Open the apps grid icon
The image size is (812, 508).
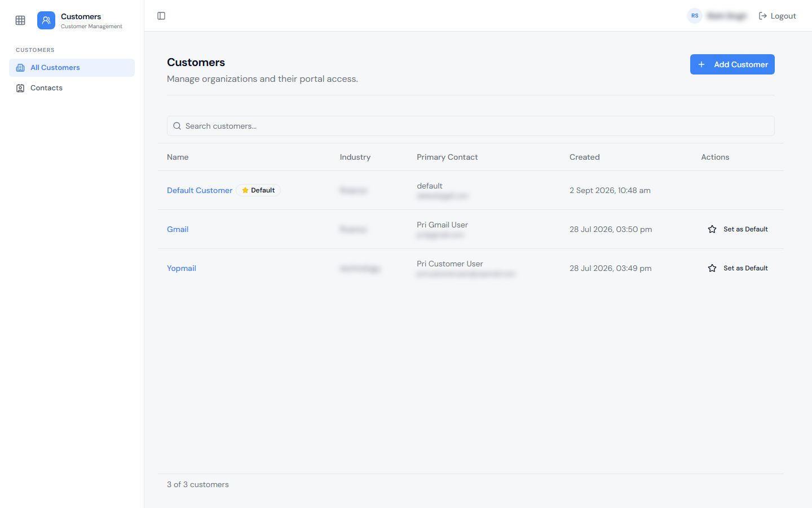[20, 20]
